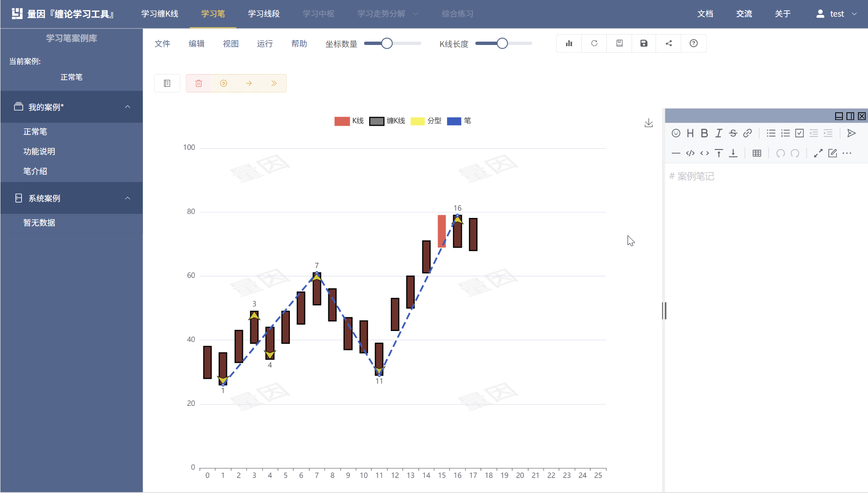Click the save disk icon
The image size is (868, 493).
(x=644, y=43)
